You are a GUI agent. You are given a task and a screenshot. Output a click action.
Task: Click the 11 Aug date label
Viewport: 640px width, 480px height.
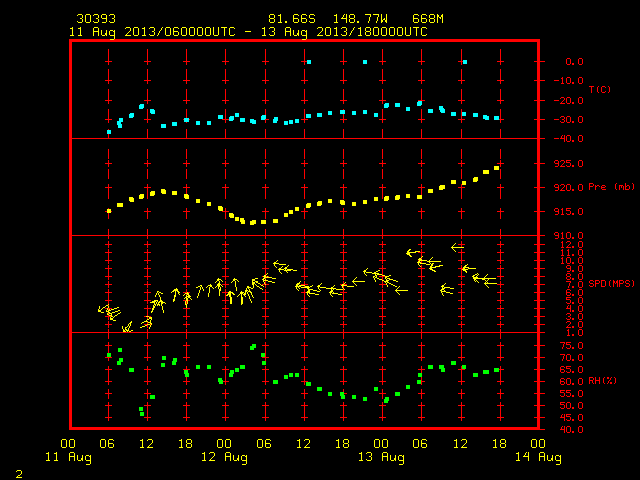tap(68, 457)
